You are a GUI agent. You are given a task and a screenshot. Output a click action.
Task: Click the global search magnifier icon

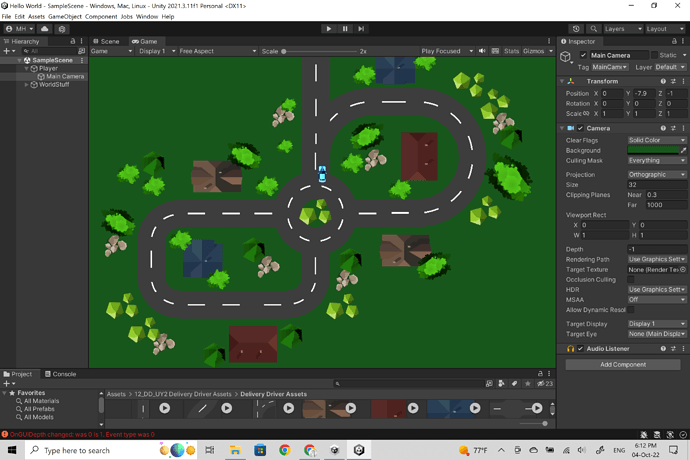pos(594,29)
